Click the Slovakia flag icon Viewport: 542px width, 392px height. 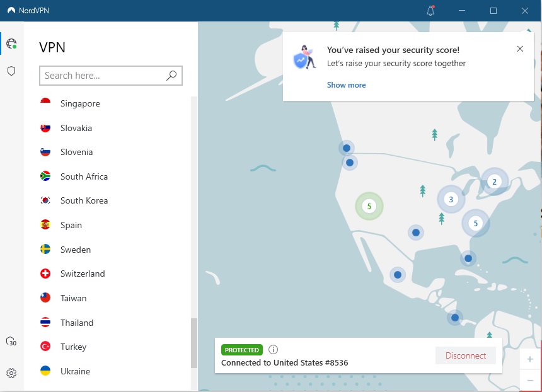[45, 128]
